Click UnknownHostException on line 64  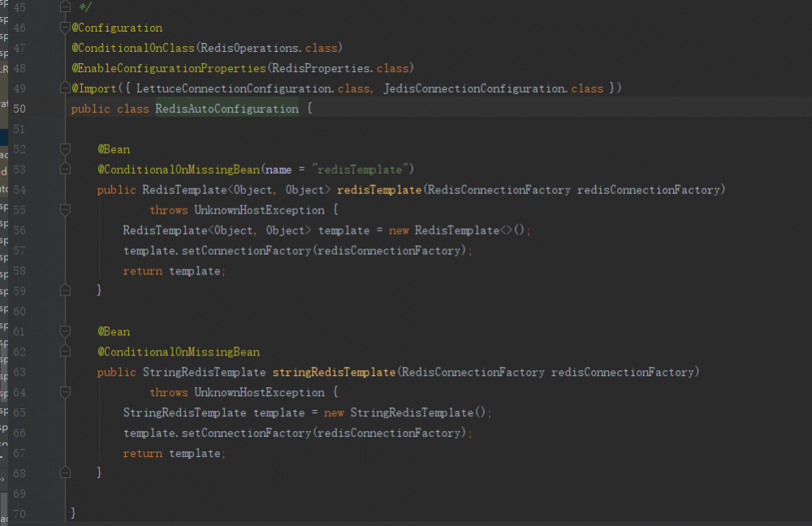point(260,392)
